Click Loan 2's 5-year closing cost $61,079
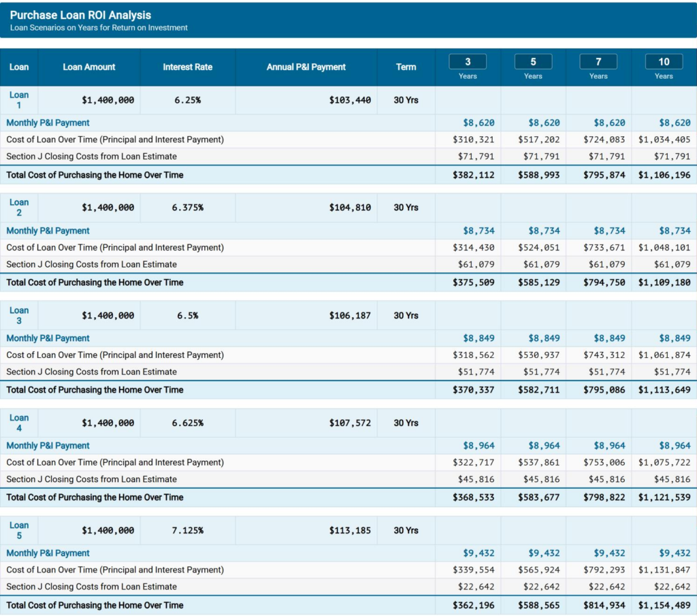Screen dimensions: 697x616 point(541,265)
